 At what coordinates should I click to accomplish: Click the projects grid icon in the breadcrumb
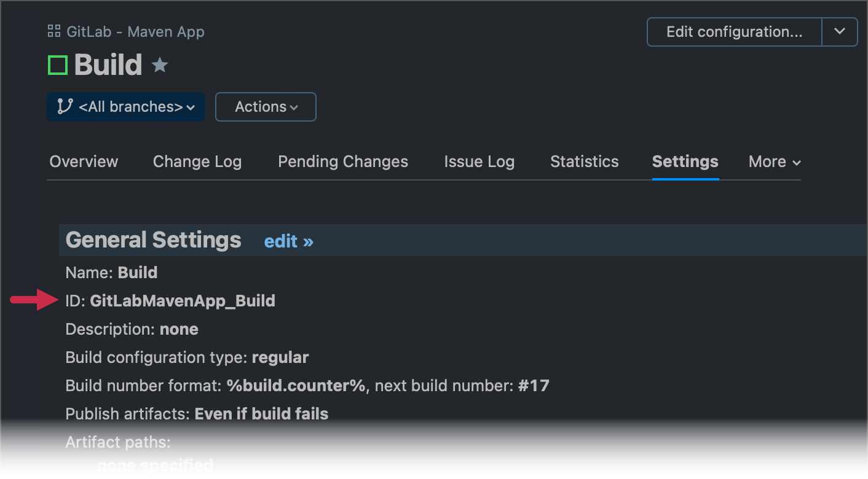pyautogui.click(x=53, y=31)
